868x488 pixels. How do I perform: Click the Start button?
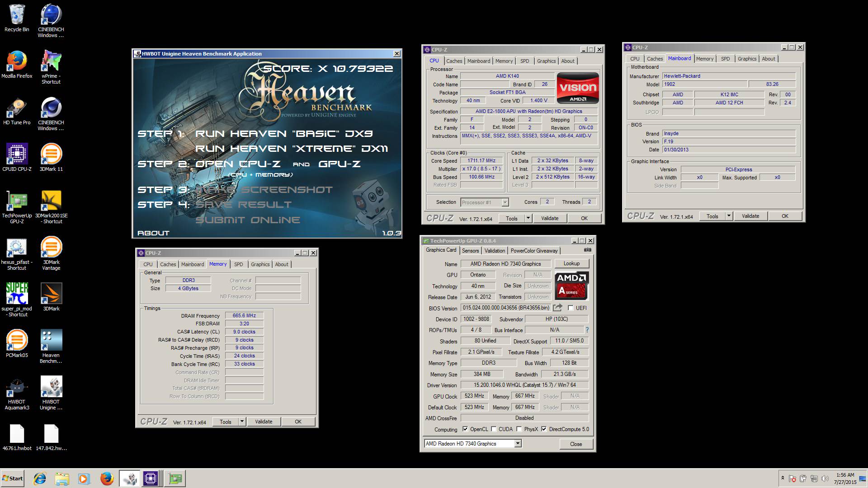click(x=13, y=479)
